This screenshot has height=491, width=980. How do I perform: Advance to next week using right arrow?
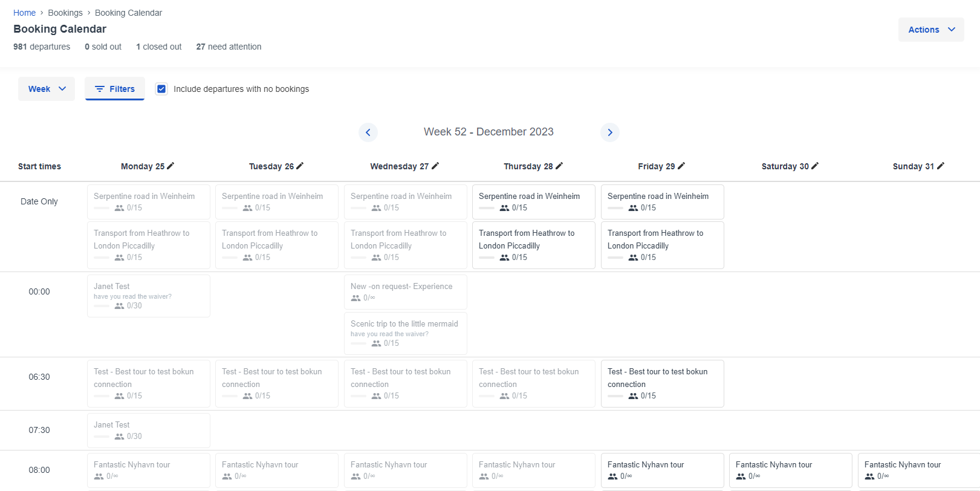tap(610, 132)
